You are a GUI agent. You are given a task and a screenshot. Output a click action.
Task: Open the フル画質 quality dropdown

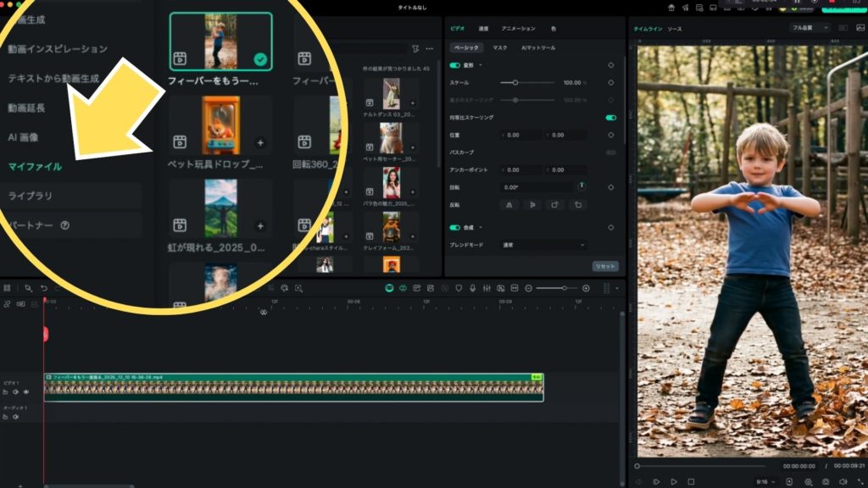click(x=810, y=28)
